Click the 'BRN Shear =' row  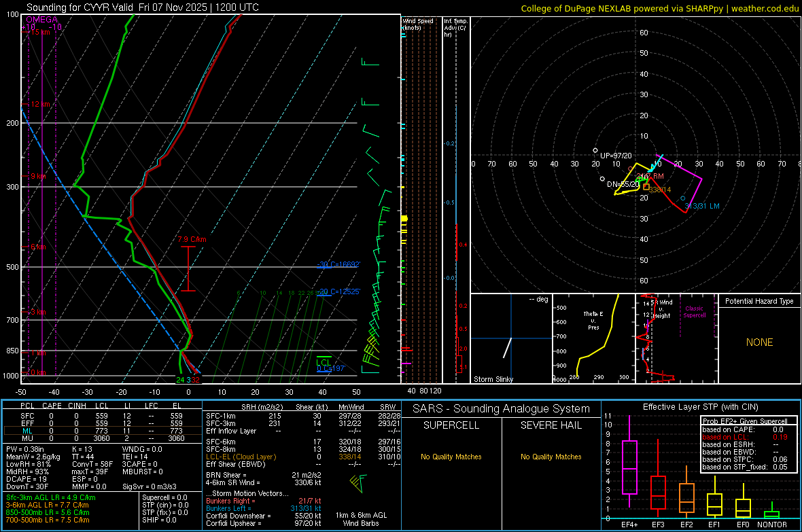(x=264, y=475)
